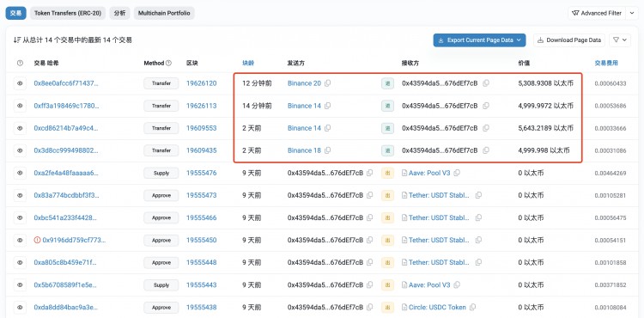This screenshot has height=318, width=644.
Task: Click Download Page Data button
Action: (x=569, y=40)
